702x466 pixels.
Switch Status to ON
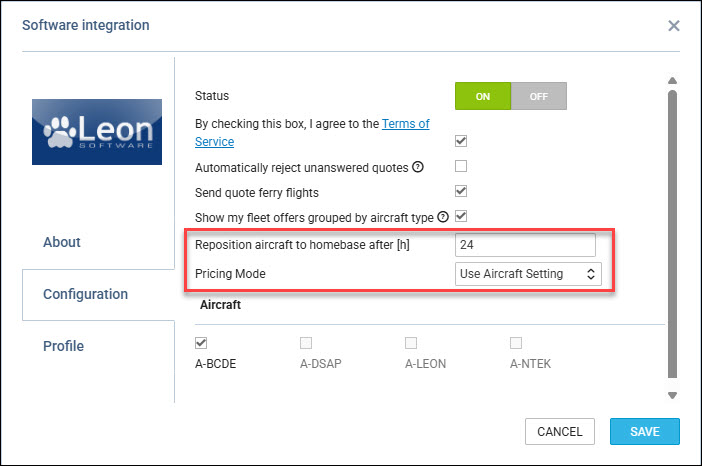(483, 96)
